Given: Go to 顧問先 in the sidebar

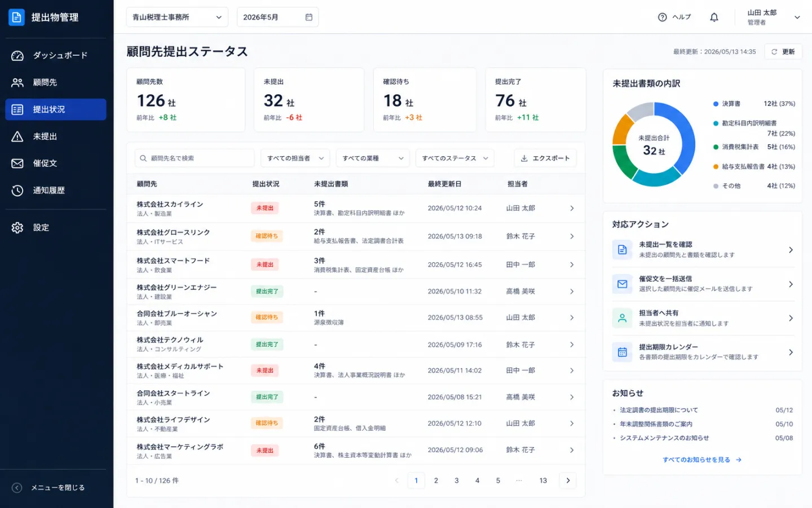Looking at the screenshot, I should point(56,82).
